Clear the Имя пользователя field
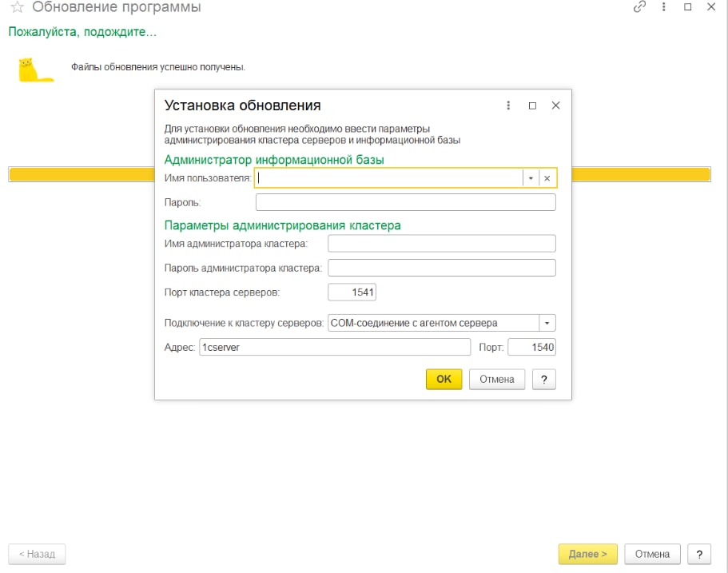The image size is (728, 573). pos(547,178)
